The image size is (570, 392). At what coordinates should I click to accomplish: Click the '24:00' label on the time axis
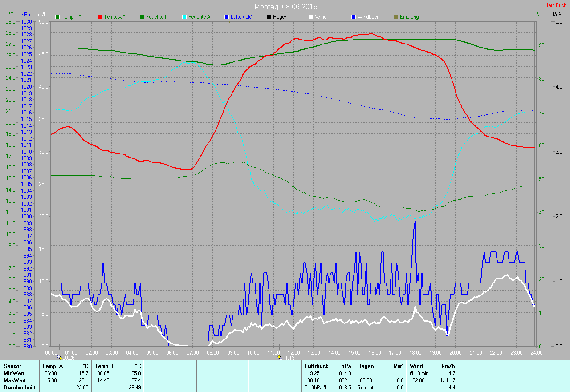point(536,353)
